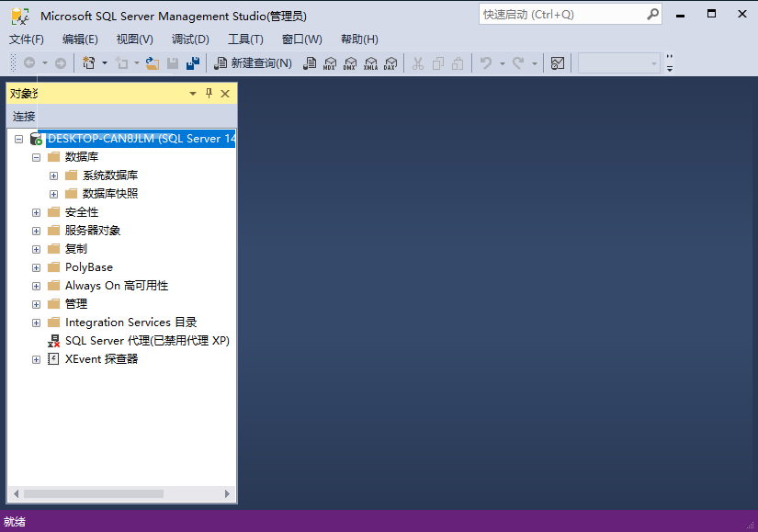Click the New Project toolbar icon

pos(89,62)
